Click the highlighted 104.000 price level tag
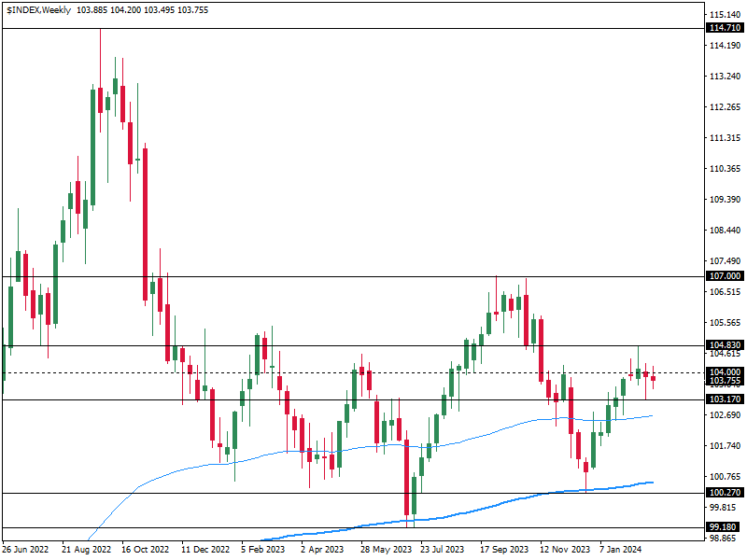 point(726,371)
